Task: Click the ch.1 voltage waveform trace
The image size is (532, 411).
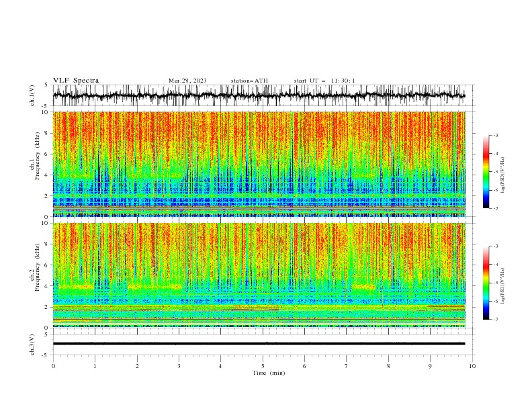Action: [259, 95]
